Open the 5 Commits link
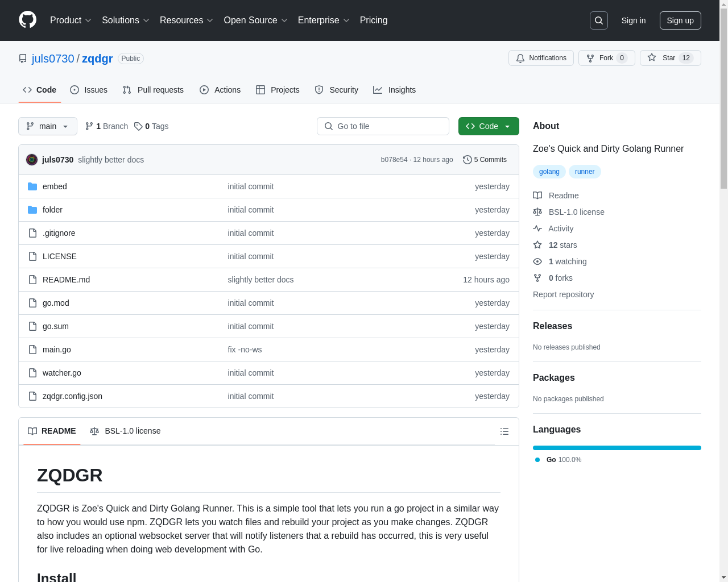 [485, 160]
